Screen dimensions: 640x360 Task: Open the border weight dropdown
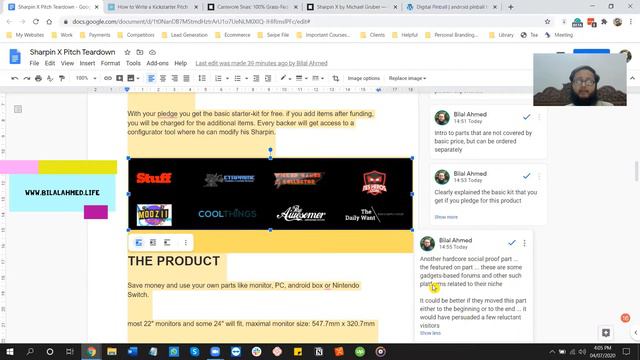click(x=301, y=78)
